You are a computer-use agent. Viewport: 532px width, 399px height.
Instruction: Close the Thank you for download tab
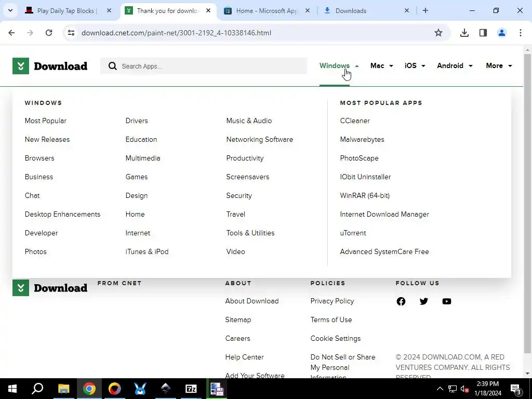click(x=208, y=10)
